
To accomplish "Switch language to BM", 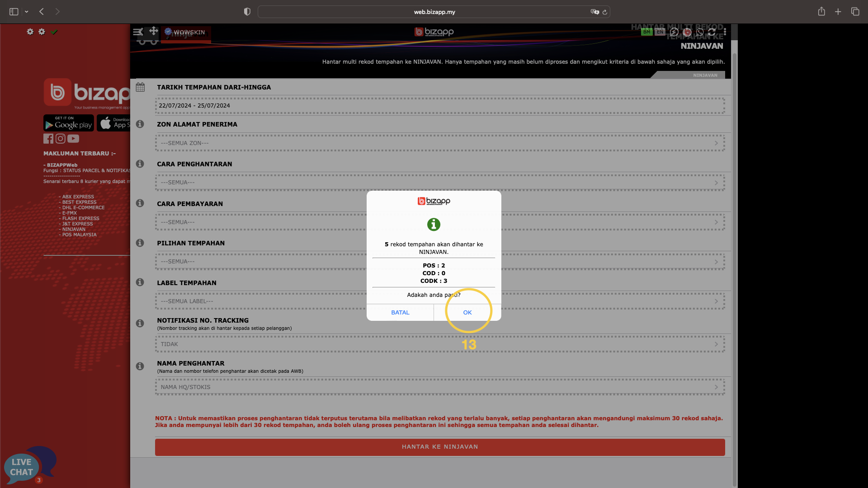I will point(646,32).
